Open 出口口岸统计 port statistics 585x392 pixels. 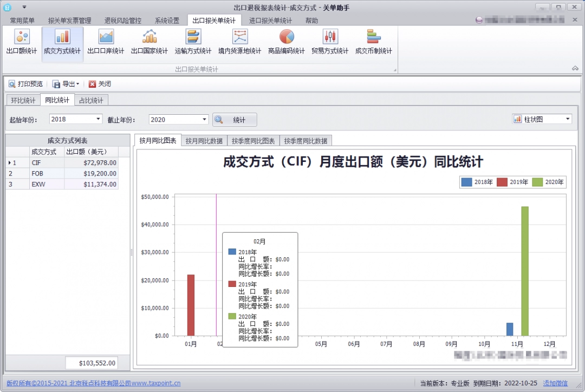pos(106,42)
